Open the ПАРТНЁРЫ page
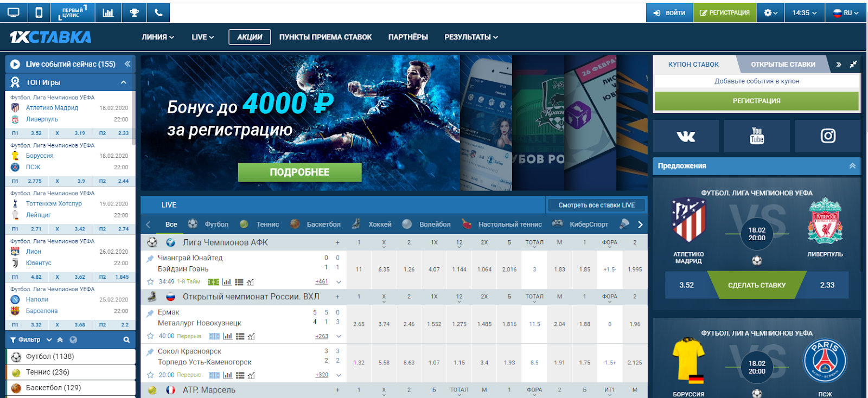Image resolution: width=868 pixels, height=398 pixels. (x=408, y=37)
